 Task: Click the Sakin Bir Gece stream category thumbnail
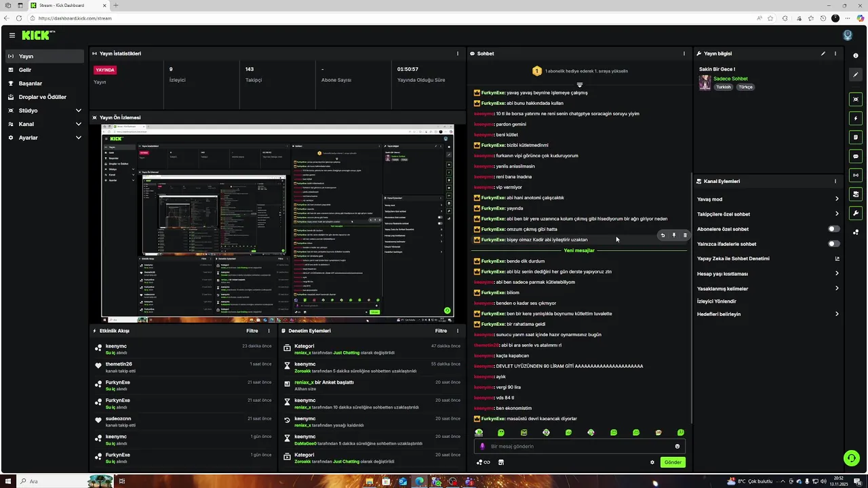click(705, 82)
